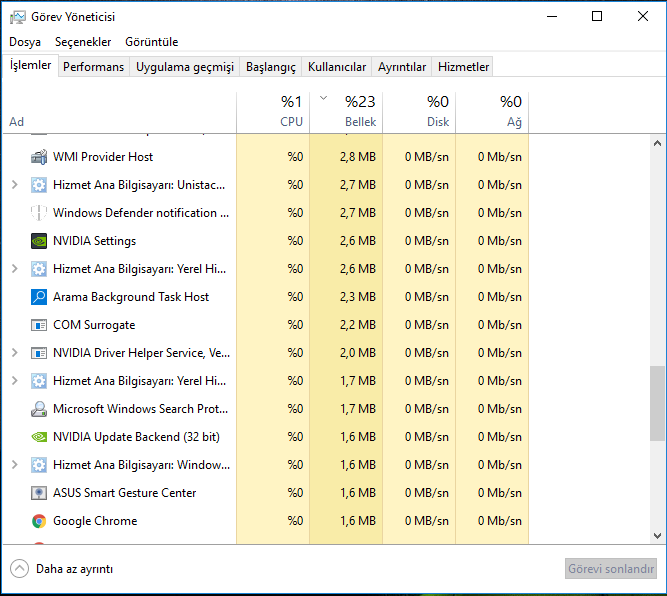
Task: Select the ASUS Smart Gesture Center icon
Action: pos(39,493)
